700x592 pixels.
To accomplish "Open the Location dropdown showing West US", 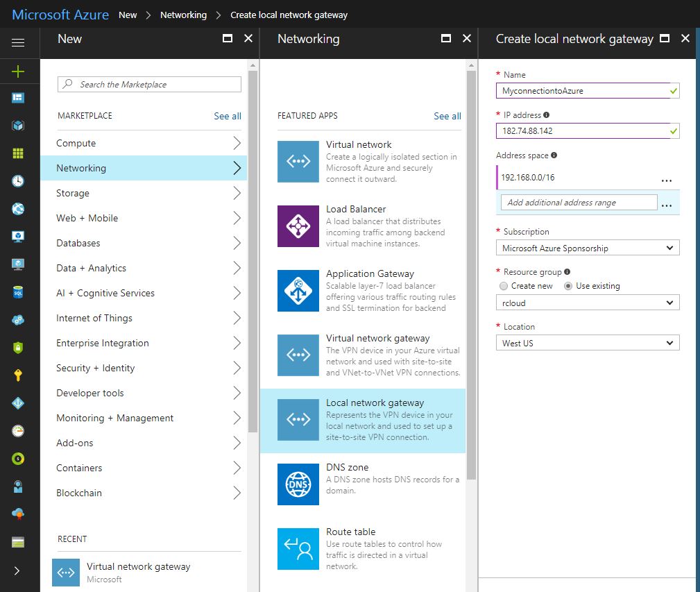I will tap(588, 343).
